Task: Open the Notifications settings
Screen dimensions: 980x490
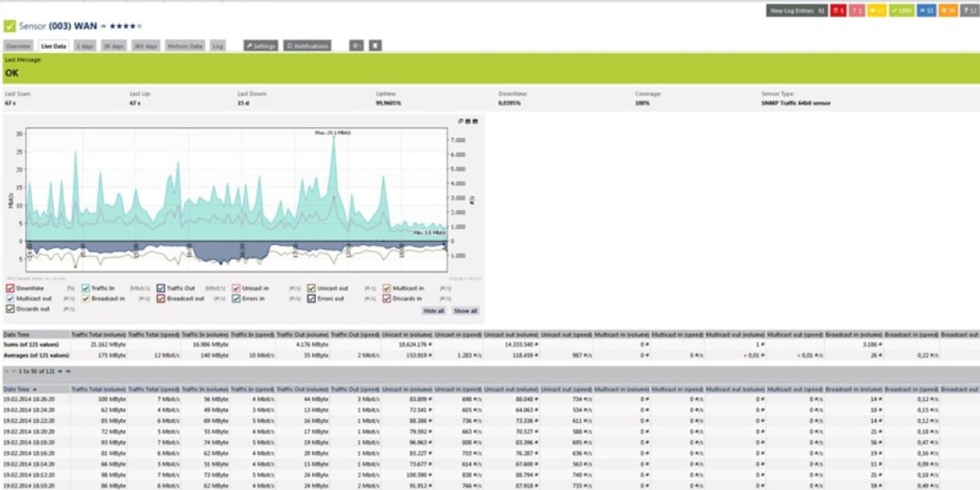Action: point(307,47)
